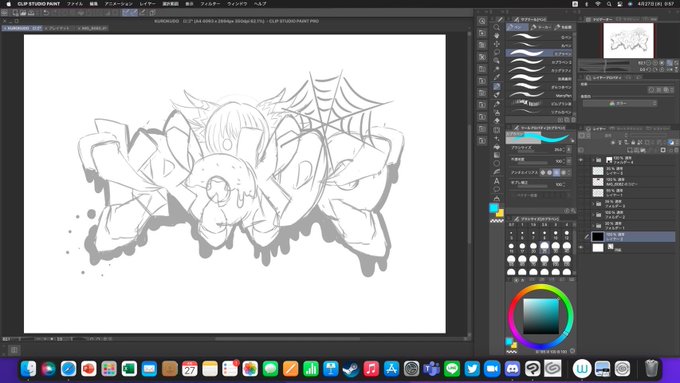Choose the third anti-aliasing level
Image resolution: width=680 pixels, height=383 pixels.
tap(556, 172)
